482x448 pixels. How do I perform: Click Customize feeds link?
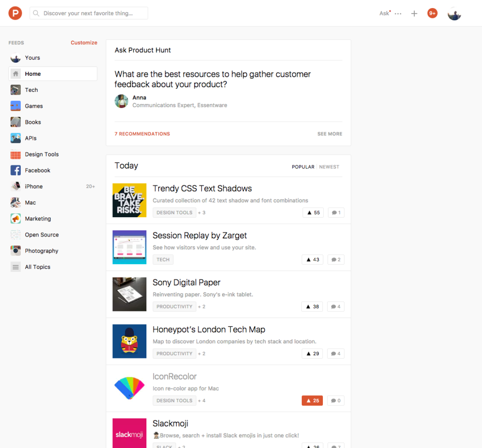tap(84, 42)
